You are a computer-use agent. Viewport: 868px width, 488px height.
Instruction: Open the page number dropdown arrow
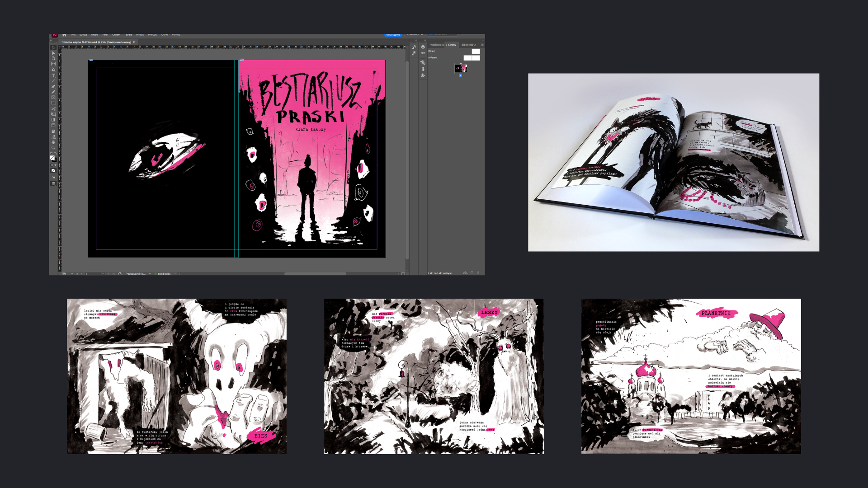(x=103, y=274)
